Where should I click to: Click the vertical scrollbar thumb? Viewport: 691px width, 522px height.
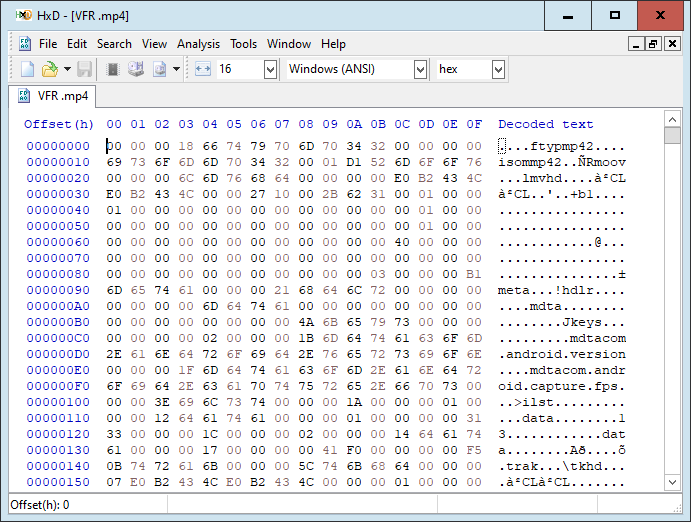coord(672,136)
